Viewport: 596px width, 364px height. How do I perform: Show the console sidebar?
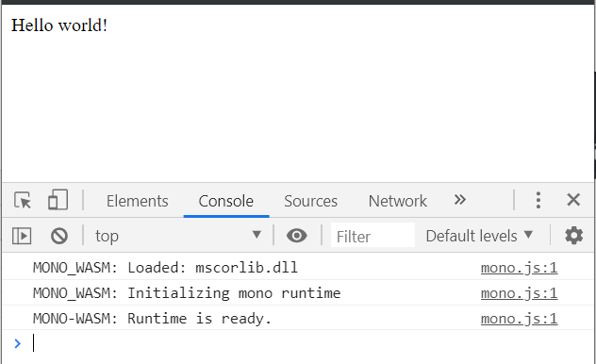click(x=22, y=236)
